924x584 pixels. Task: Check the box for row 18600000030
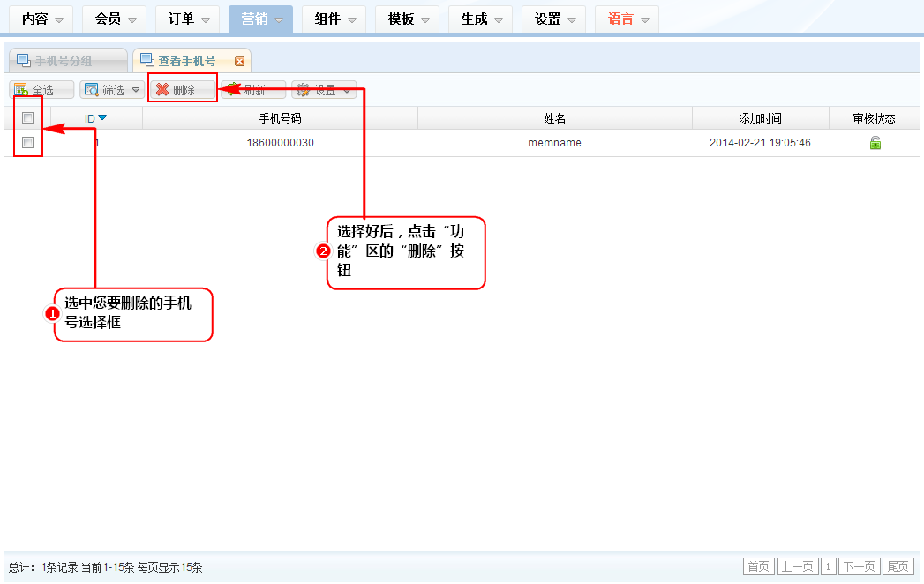28,143
